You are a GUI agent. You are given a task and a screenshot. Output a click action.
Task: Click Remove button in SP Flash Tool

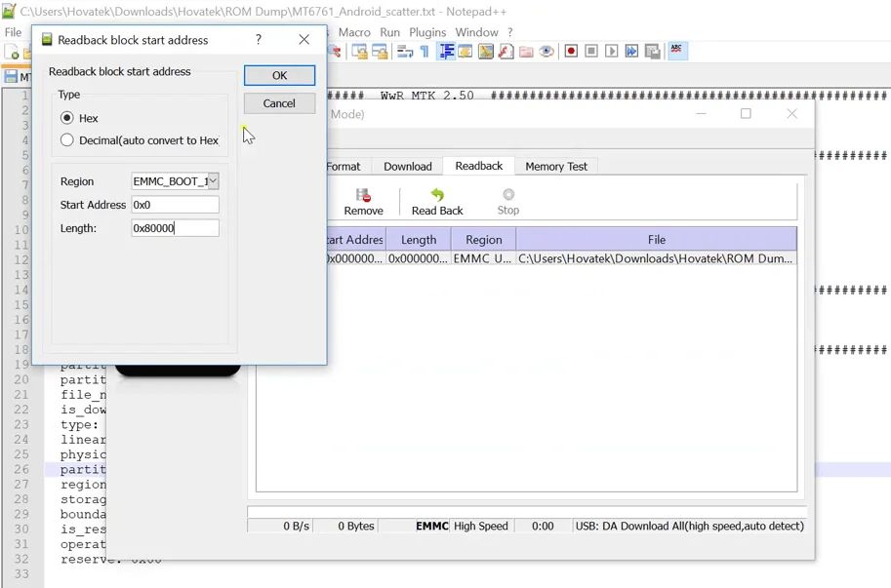pyautogui.click(x=364, y=202)
